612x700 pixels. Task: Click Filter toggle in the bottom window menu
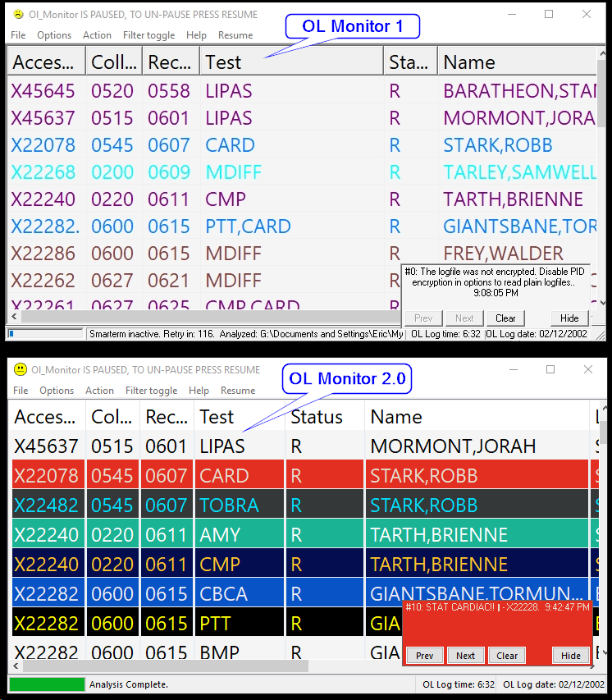point(151,391)
